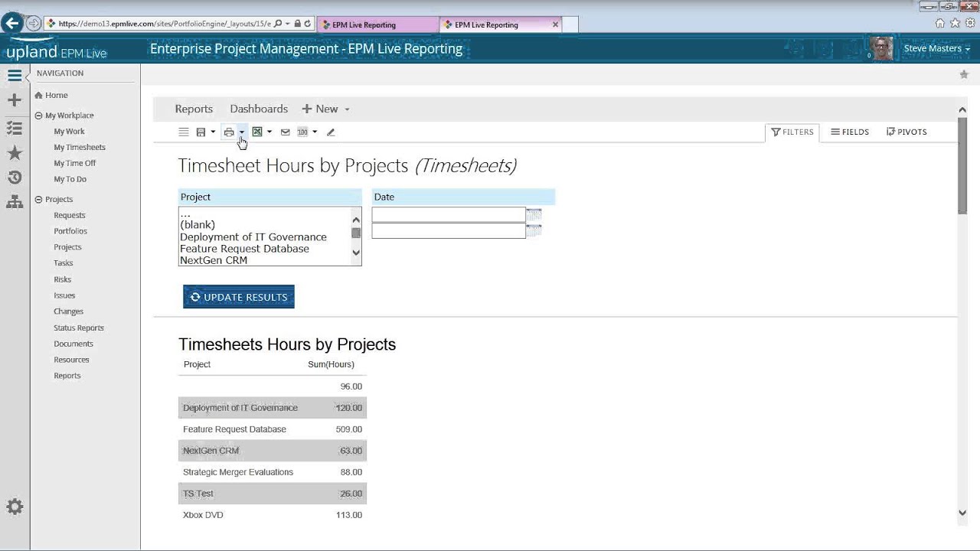980x551 pixels.
Task: Select the PIVOTS tab
Action: pyautogui.click(x=906, y=132)
